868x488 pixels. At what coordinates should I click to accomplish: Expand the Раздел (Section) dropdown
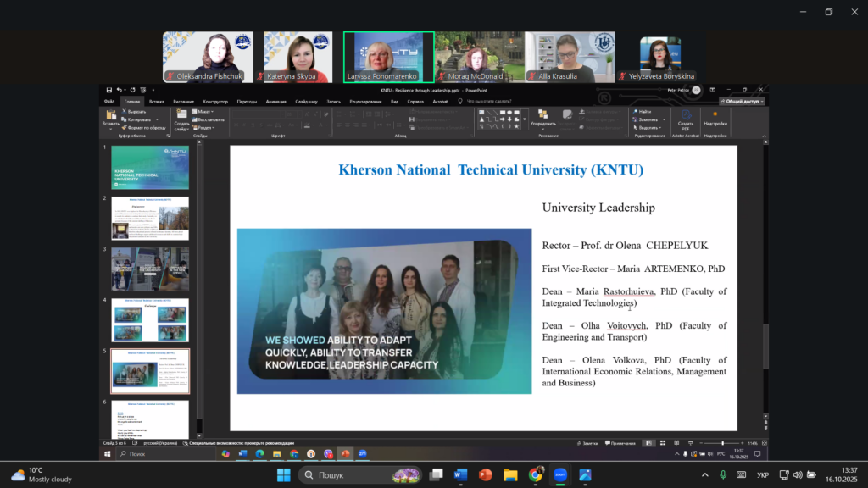click(203, 128)
